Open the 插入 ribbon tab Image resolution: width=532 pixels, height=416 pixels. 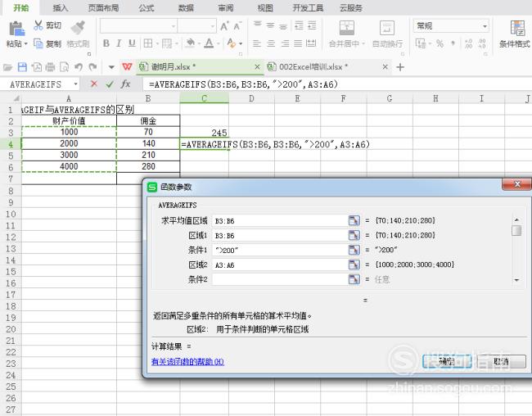click(61, 7)
